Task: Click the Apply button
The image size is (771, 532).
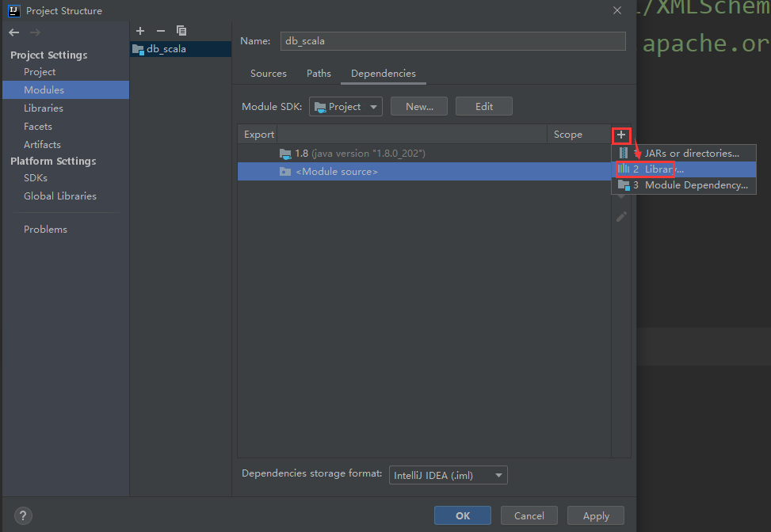Action: [595, 516]
